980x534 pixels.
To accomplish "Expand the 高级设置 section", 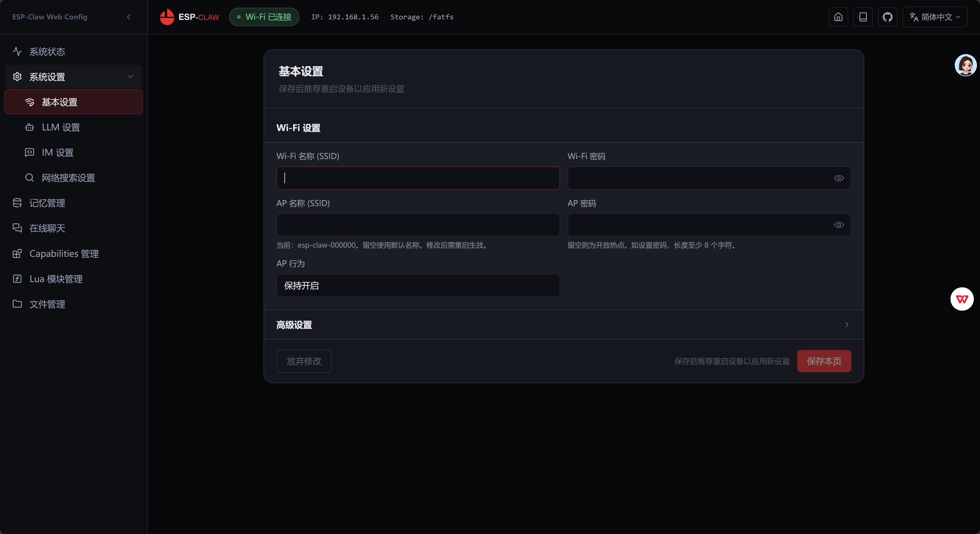I will [x=564, y=325].
